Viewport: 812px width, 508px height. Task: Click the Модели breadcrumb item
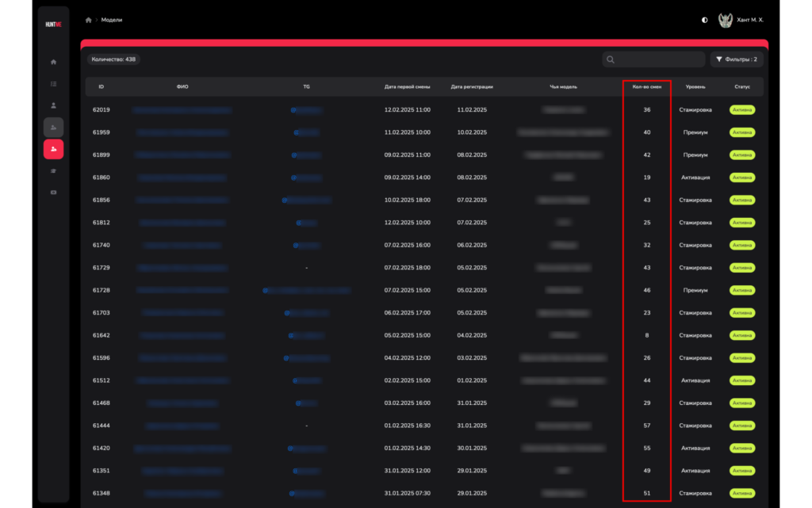click(112, 20)
